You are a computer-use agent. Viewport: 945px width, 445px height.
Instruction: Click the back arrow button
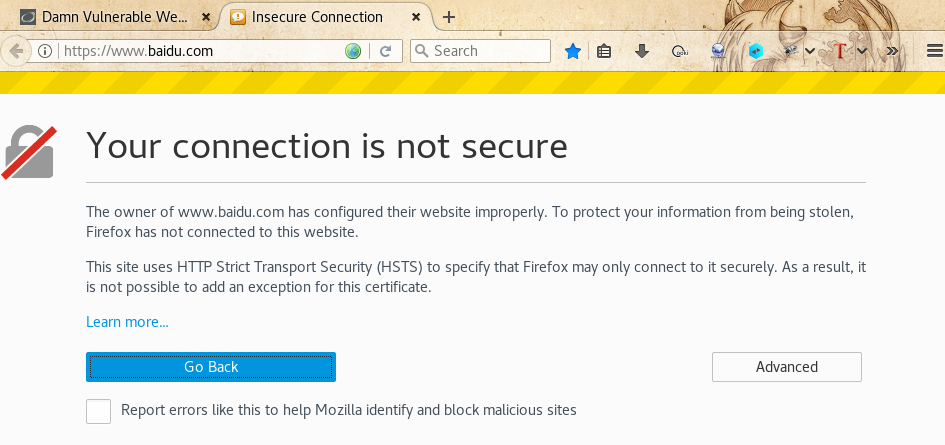click(16, 51)
